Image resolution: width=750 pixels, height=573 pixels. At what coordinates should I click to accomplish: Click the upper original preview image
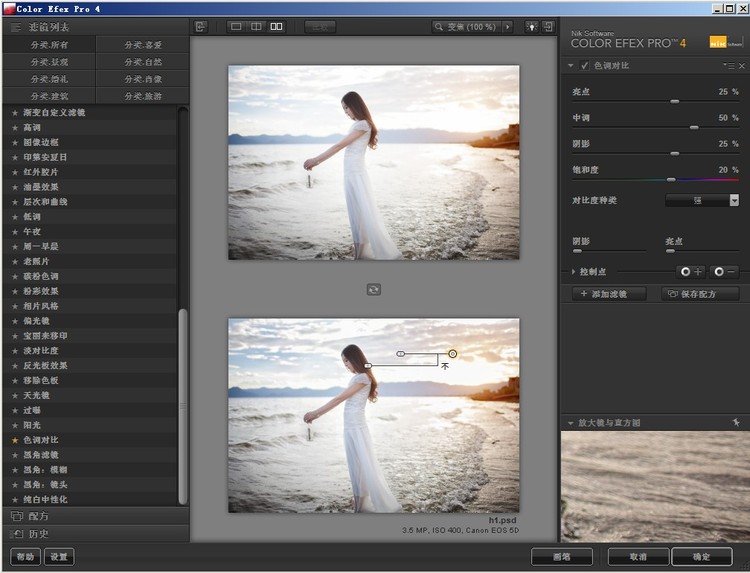tap(374, 163)
